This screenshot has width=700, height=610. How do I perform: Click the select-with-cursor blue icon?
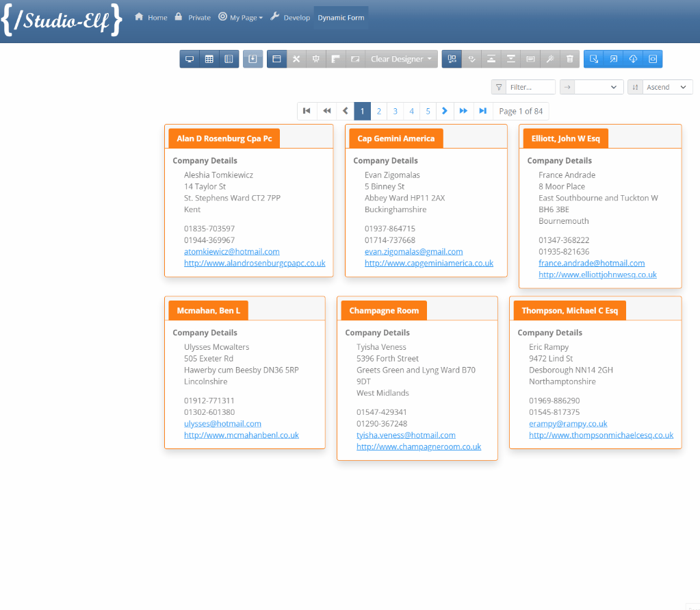click(594, 59)
